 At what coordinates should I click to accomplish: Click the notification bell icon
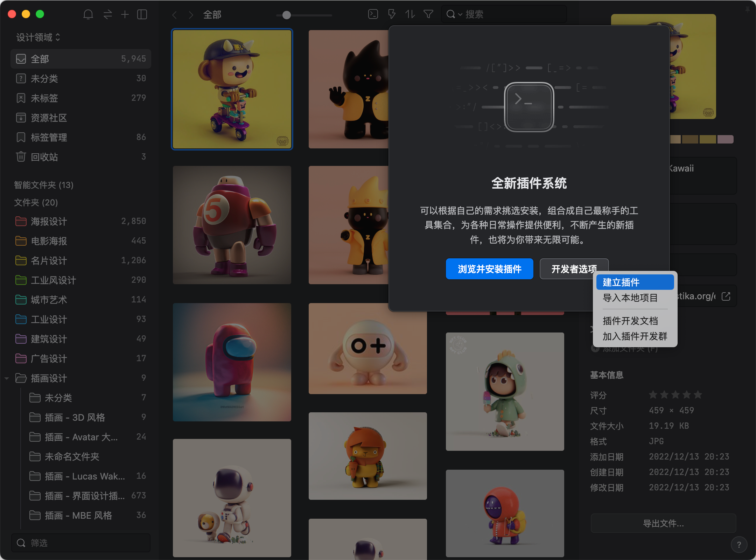(x=88, y=14)
